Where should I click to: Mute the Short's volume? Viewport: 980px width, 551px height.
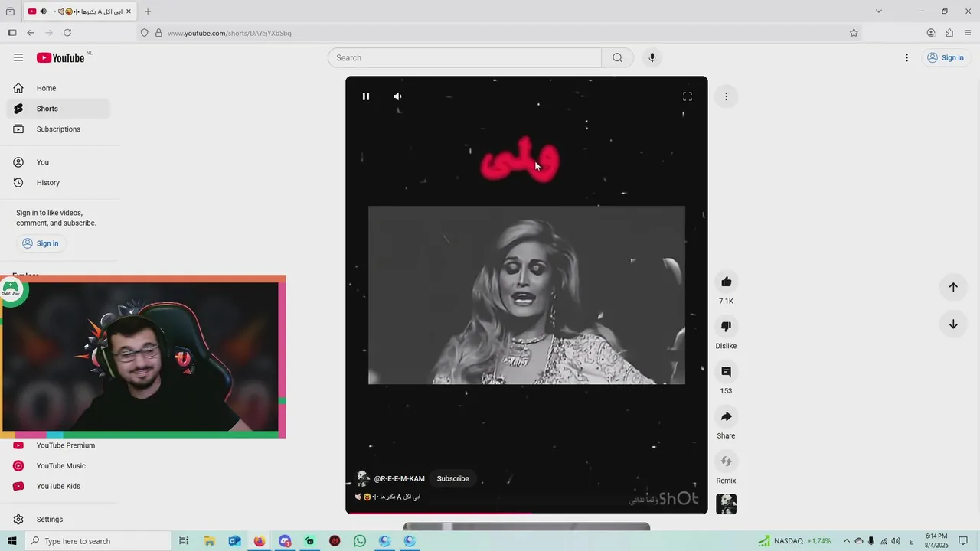tap(398, 96)
